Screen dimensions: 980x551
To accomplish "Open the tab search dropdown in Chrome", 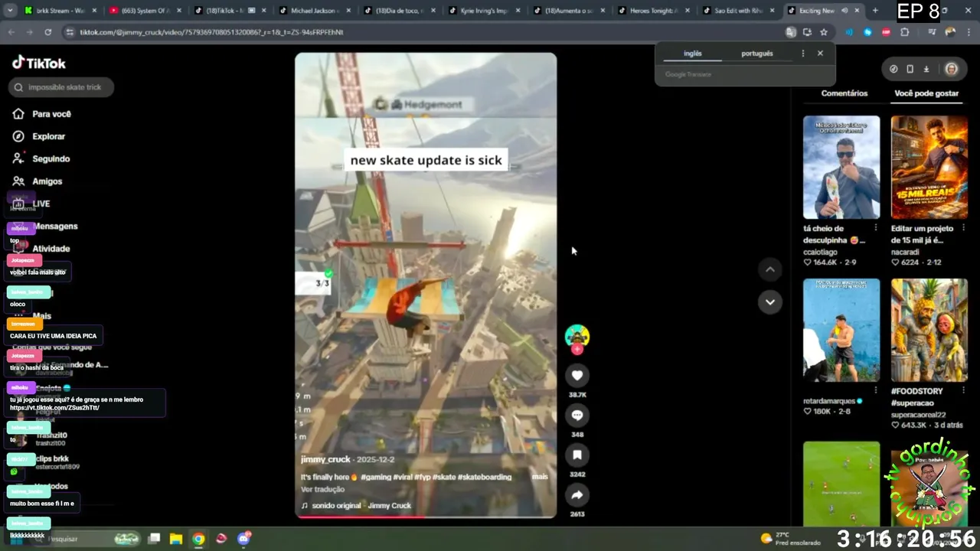I will point(10,11).
